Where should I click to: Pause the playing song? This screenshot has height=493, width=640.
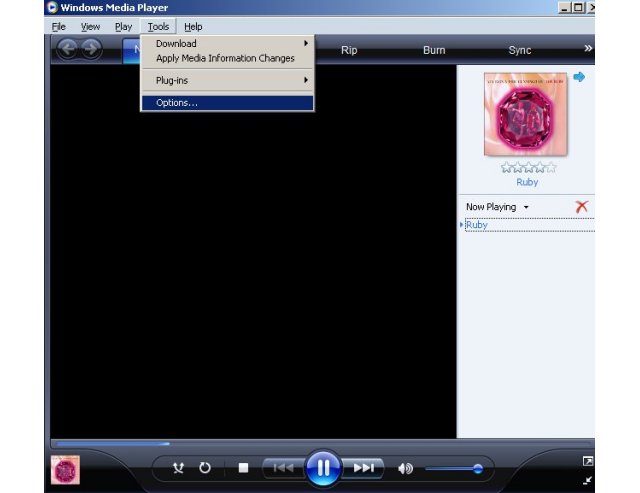pyautogui.click(x=322, y=468)
